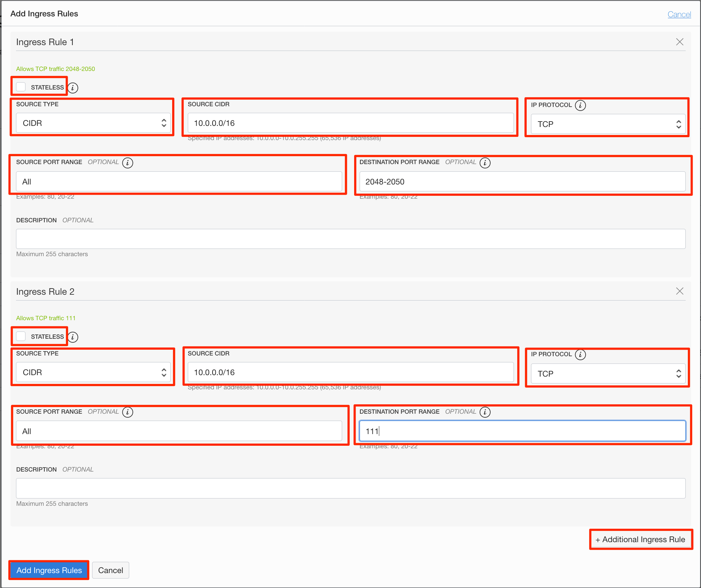Click IP Protocol info icon in Rule 1
The image size is (701, 588).
pyautogui.click(x=580, y=105)
